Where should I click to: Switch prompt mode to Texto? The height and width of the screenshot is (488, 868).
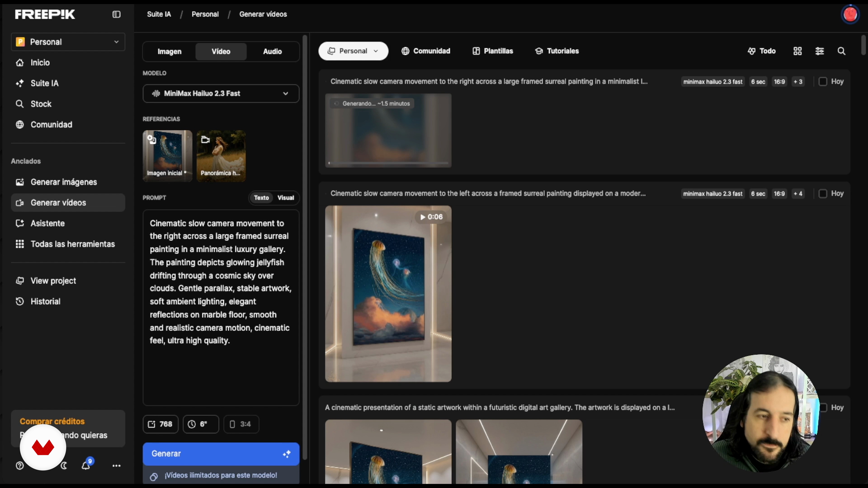pos(261,198)
